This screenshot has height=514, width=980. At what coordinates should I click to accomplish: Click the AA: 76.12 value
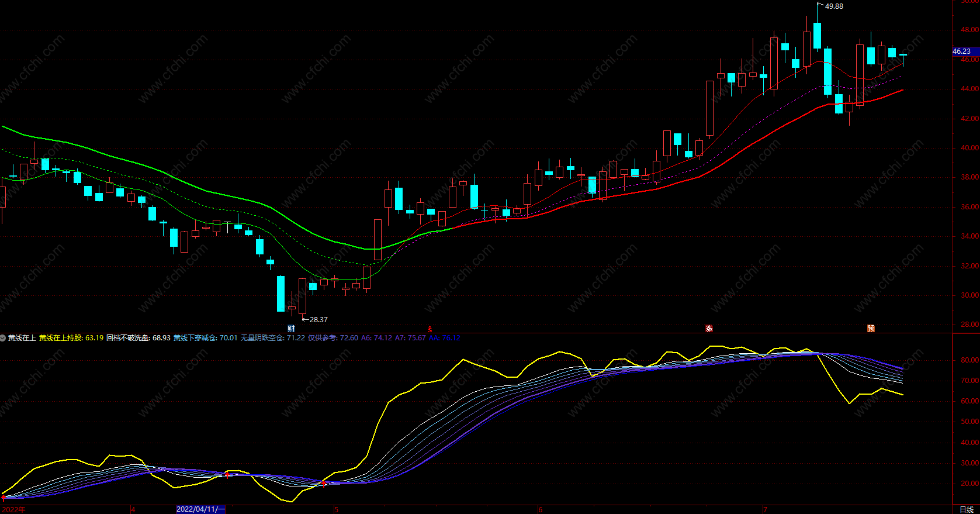[445, 338]
